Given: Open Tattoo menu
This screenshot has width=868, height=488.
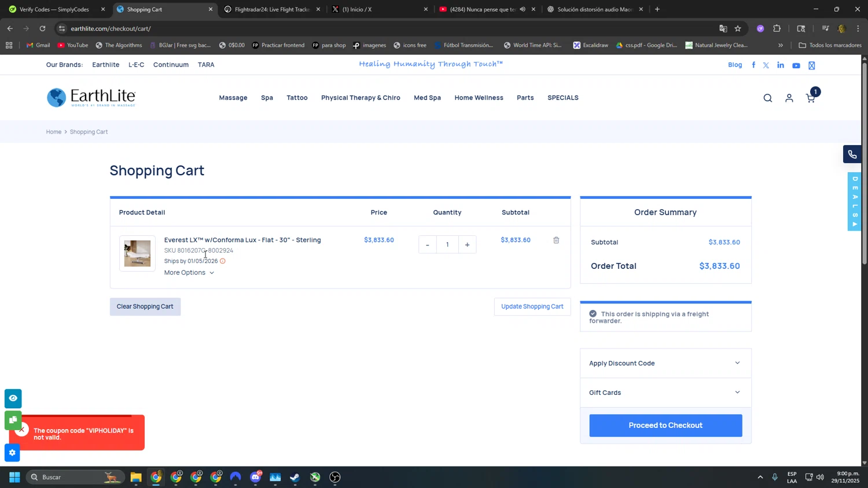Looking at the screenshot, I should coord(297,98).
